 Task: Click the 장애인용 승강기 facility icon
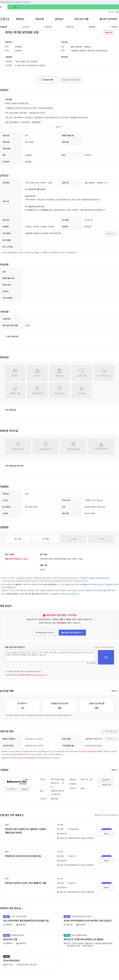click(x=45, y=446)
